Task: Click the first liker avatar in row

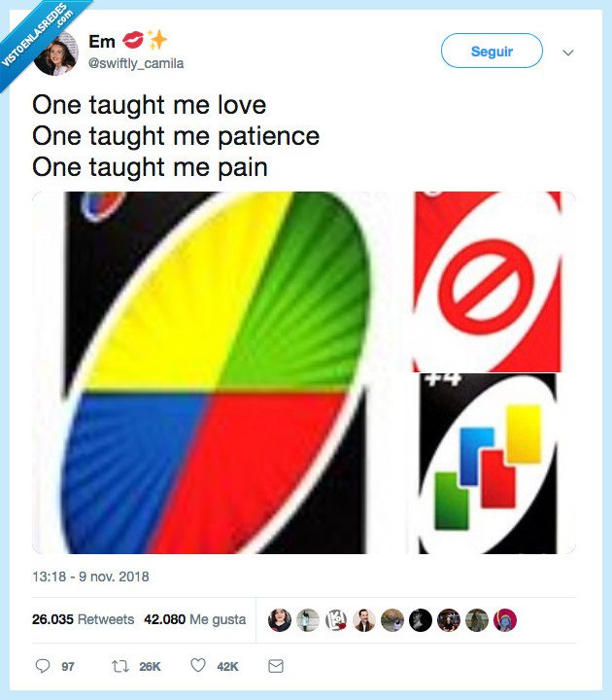Action: click(x=280, y=620)
